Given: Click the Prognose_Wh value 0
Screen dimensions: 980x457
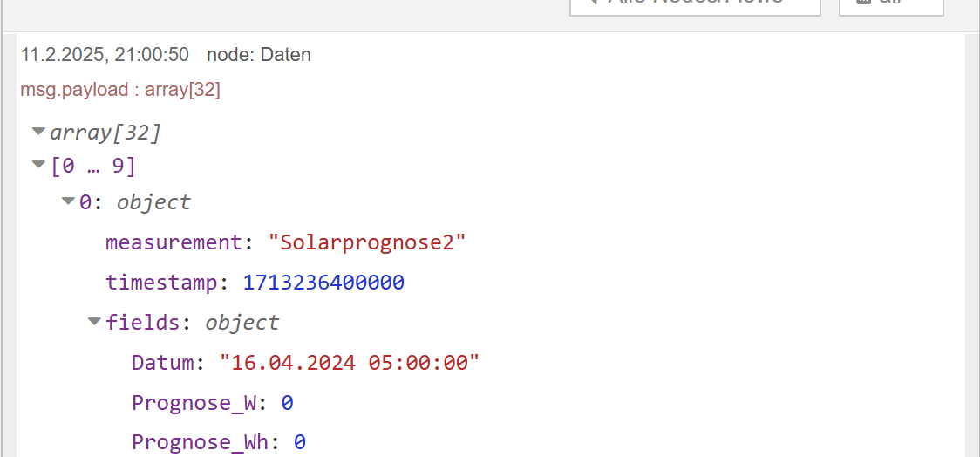Looking at the screenshot, I should pos(299,442).
